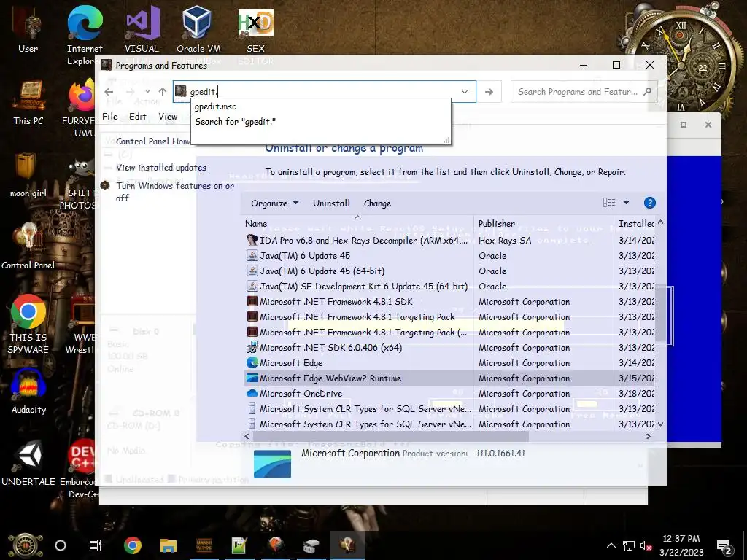Open Cortana search circle on taskbar
The width and height of the screenshot is (747, 560).
pos(61,545)
